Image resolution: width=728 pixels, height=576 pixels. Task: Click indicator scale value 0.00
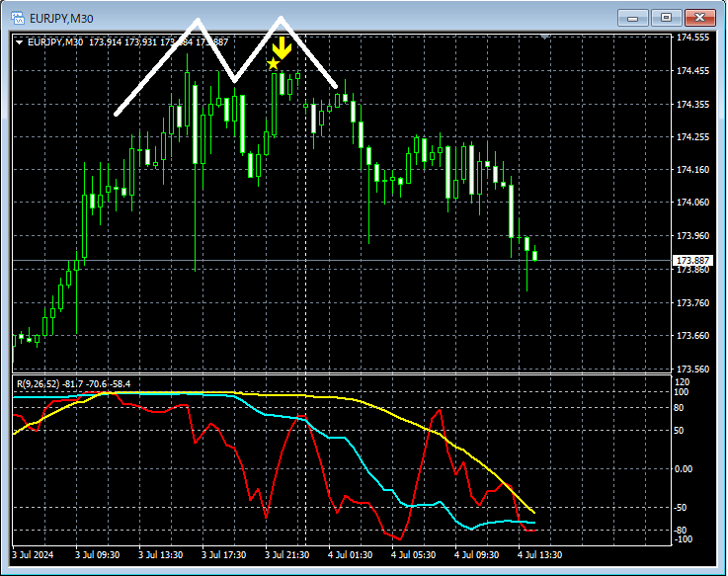(684, 468)
